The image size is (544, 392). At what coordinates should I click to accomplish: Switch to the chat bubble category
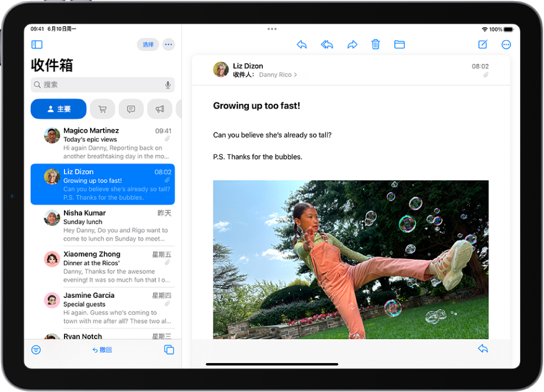click(131, 109)
